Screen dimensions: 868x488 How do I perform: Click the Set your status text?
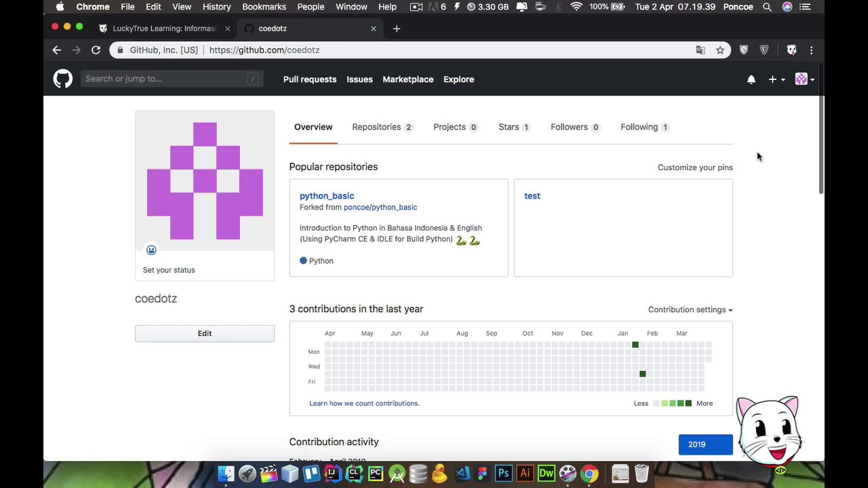click(169, 270)
